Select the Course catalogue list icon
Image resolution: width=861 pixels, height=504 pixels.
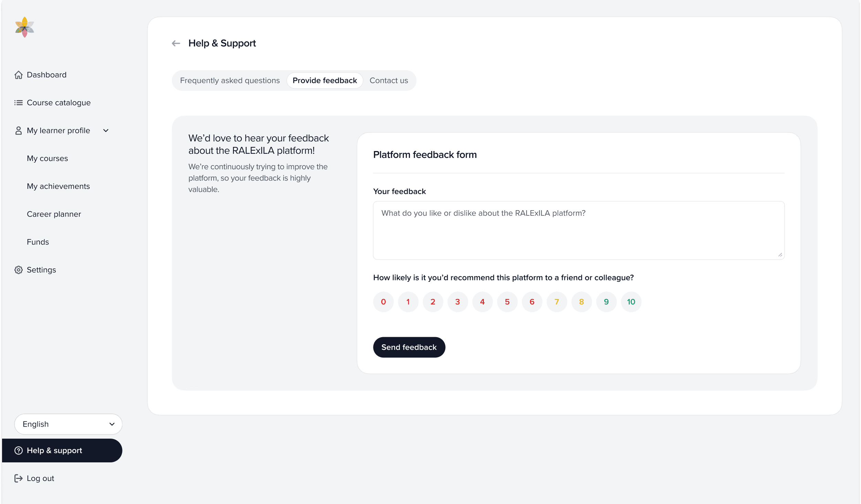(x=19, y=103)
